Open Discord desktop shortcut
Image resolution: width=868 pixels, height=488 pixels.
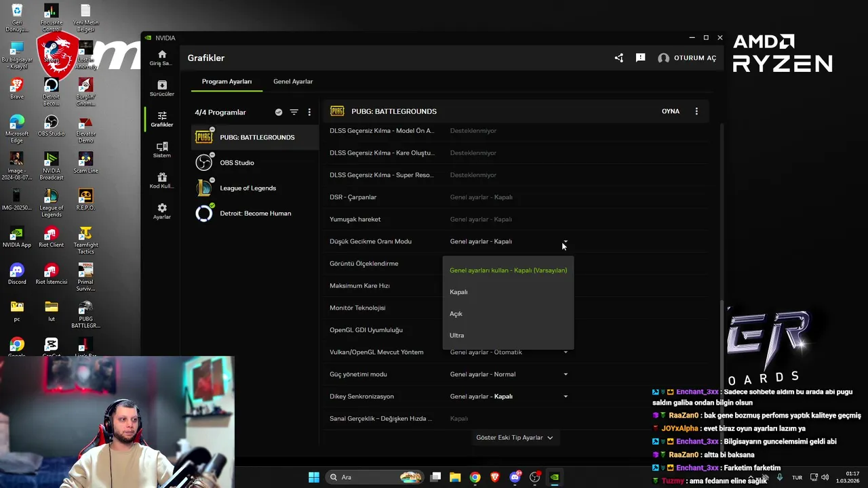click(x=17, y=274)
